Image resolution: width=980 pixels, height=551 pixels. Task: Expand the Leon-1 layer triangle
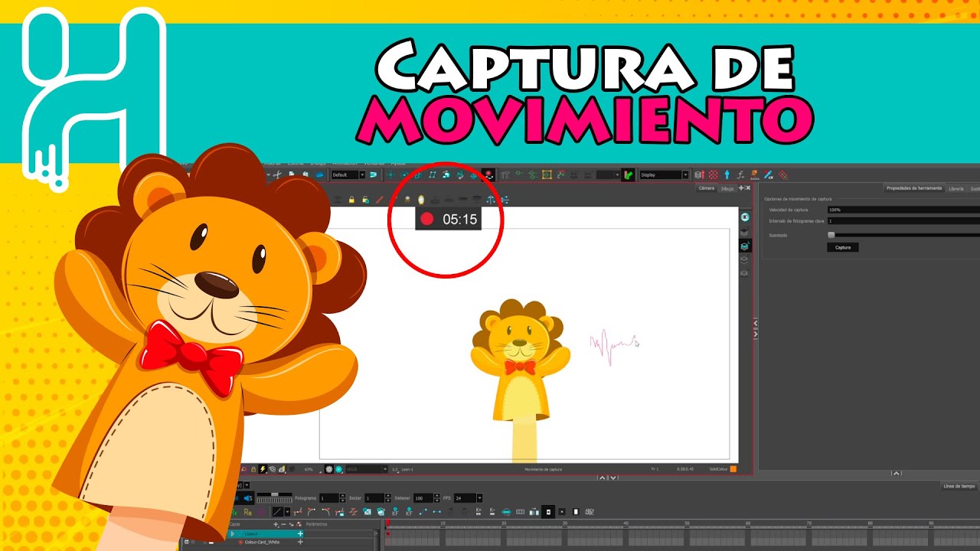point(233,533)
